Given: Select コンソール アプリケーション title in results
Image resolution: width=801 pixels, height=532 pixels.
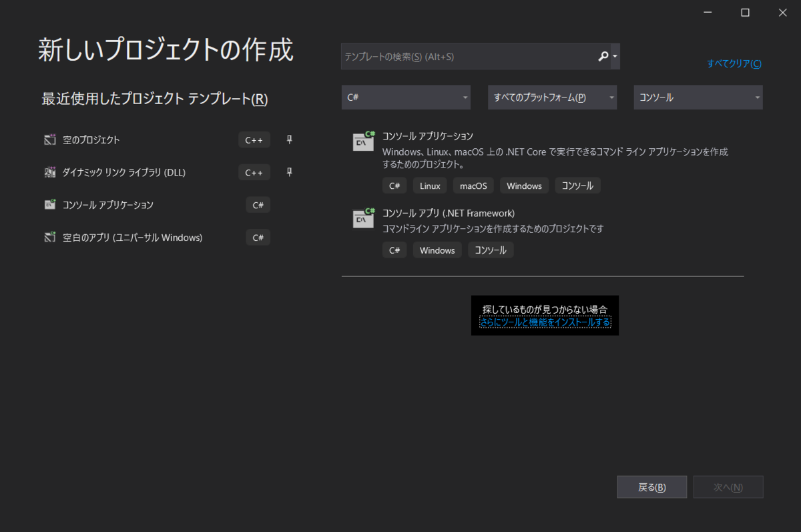Looking at the screenshot, I should tap(428, 136).
